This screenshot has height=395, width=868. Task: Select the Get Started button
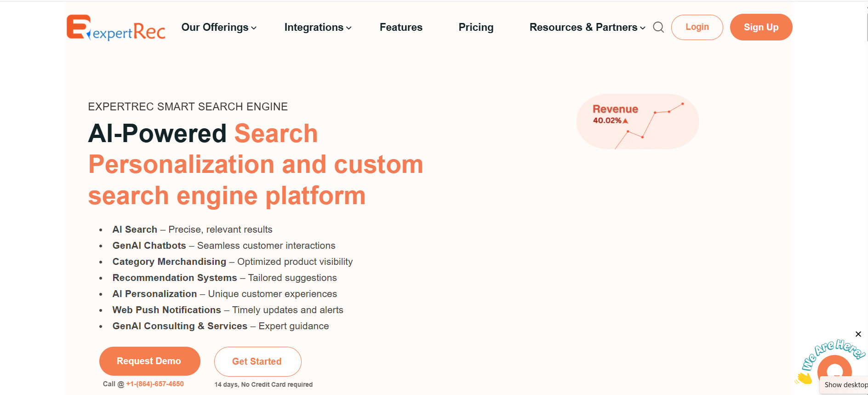tap(257, 361)
